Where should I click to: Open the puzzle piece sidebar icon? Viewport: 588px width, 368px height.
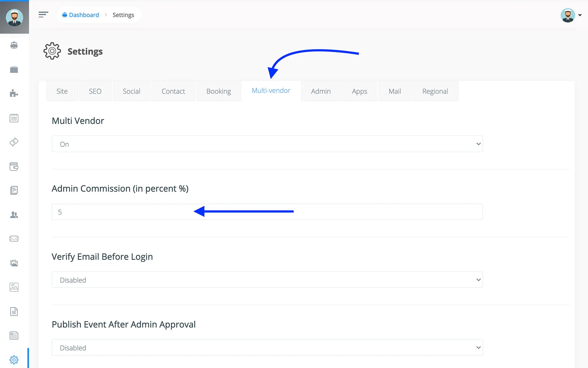click(14, 93)
